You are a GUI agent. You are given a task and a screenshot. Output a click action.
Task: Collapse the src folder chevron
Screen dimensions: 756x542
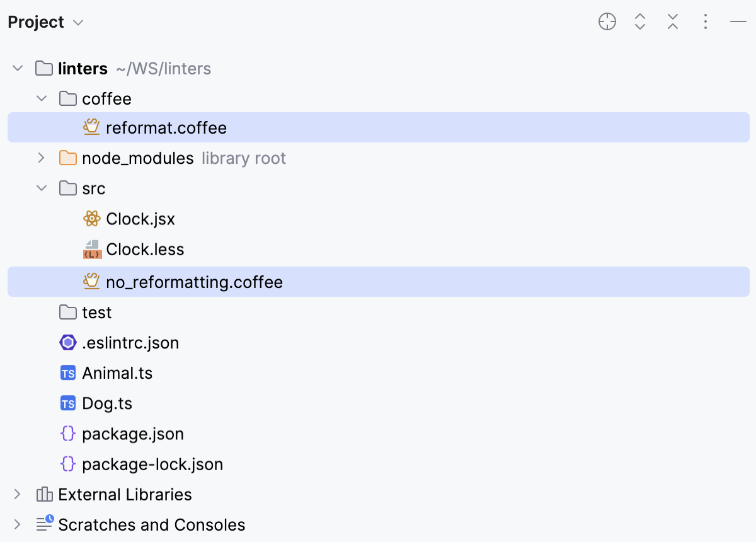click(x=42, y=188)
